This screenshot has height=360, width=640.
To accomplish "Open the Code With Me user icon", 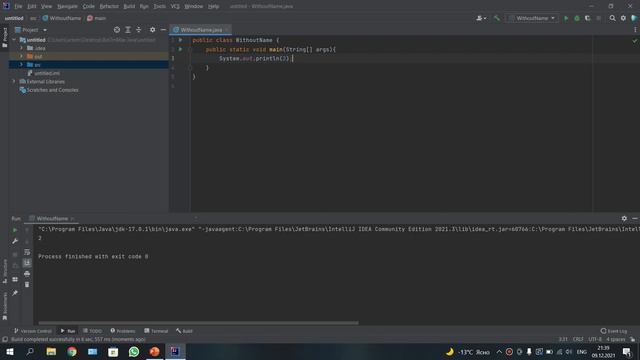I will (481, 18).
